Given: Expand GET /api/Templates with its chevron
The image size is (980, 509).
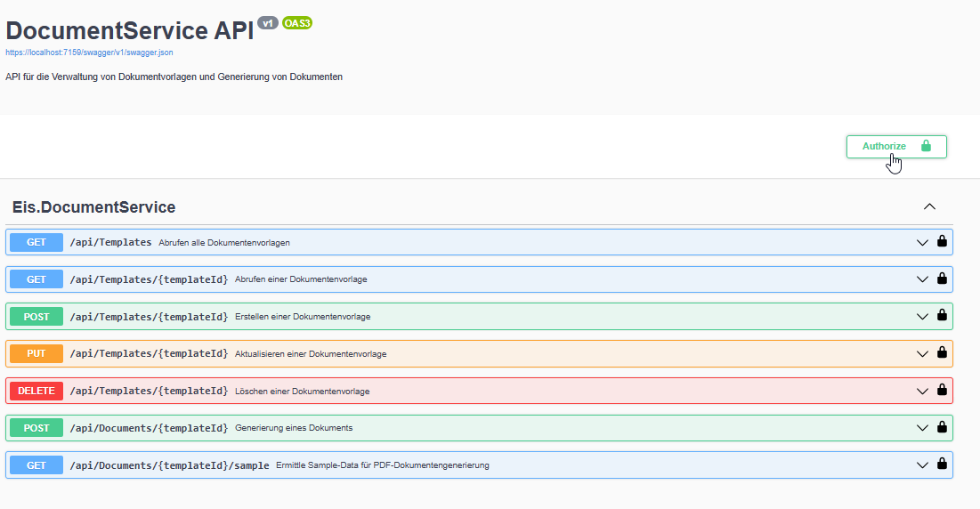Looking at the screenshot, I should pyautogui.click(x=922, y=242).
